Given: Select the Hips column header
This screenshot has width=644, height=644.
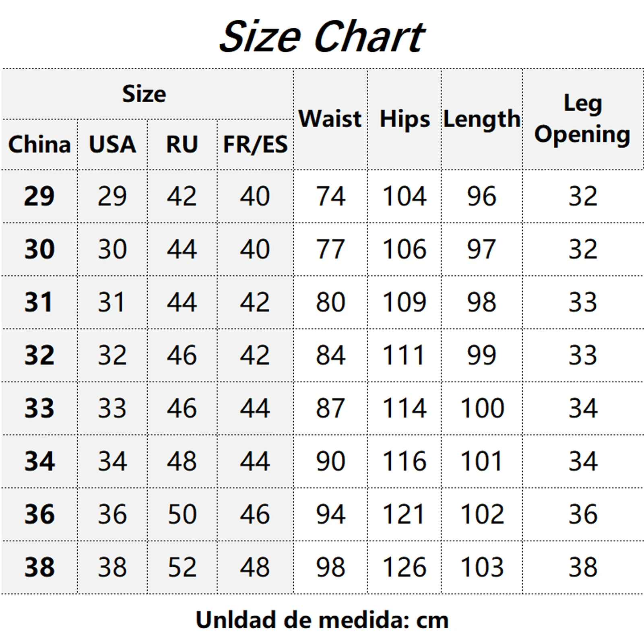Looking at the screenshot, I should coord(405,119).
